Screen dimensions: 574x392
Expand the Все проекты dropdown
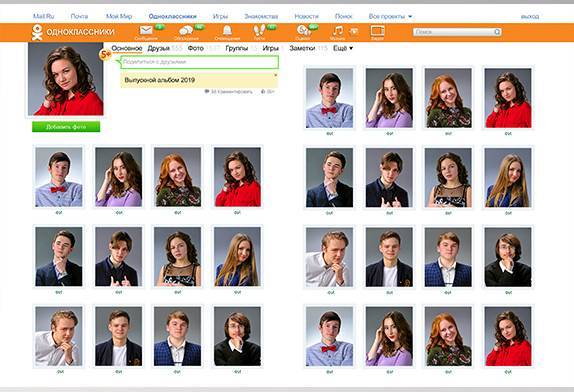pos(390,16)
